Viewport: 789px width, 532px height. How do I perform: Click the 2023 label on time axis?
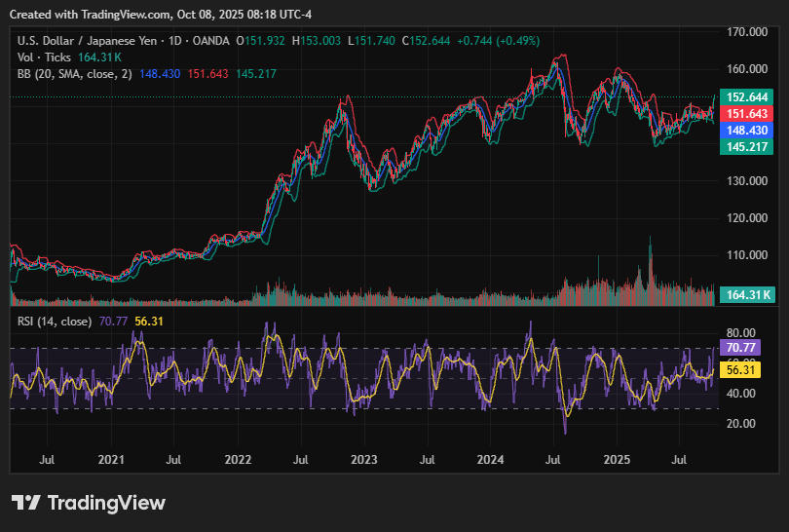tap(363, 458)
